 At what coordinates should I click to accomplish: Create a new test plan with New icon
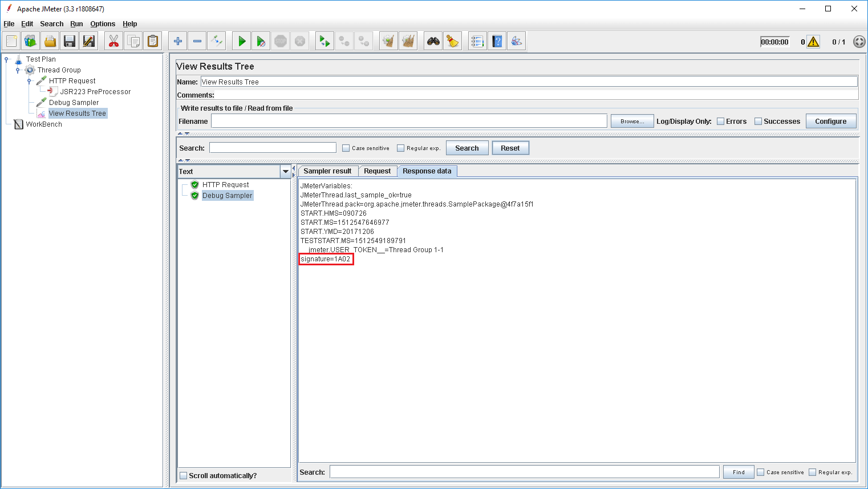(x=12, y=41)
